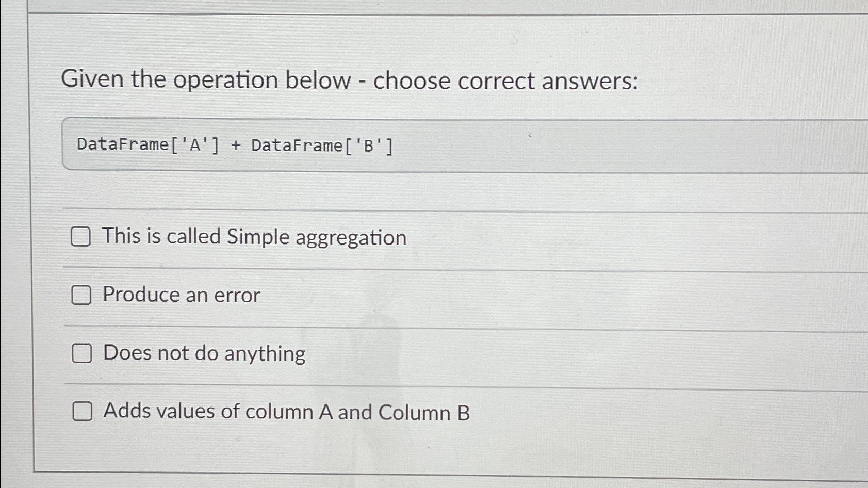Check the 'This is called Simple aggregation' checkbox
The image size is (868, 488).
pyautogui.click(x=81, y=237)
